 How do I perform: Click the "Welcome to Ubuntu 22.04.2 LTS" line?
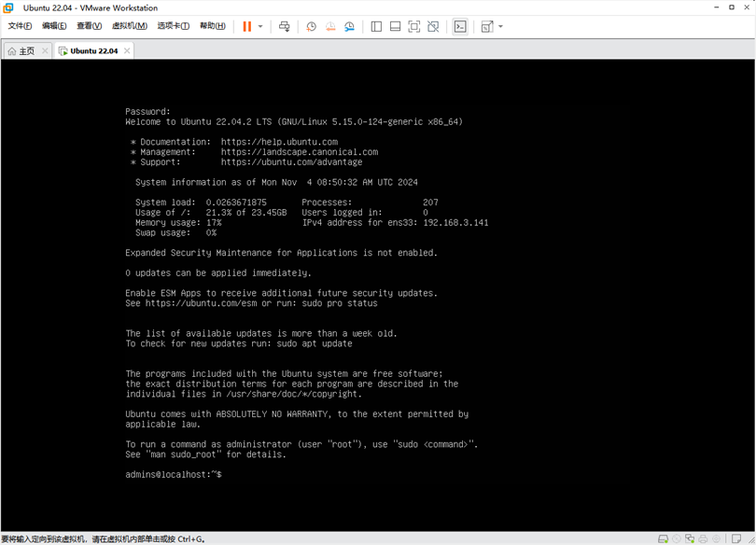pyautogui.click(x=294, y=122)
